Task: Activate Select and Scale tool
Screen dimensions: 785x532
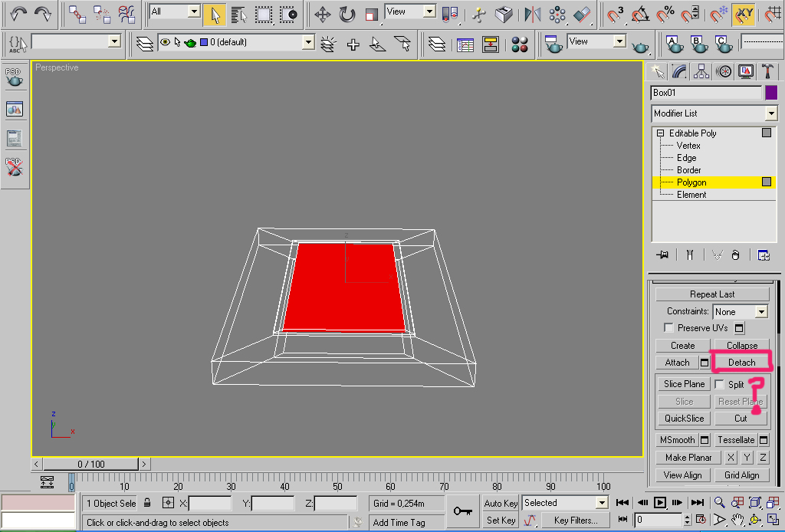Action: [x=372, y=15]
